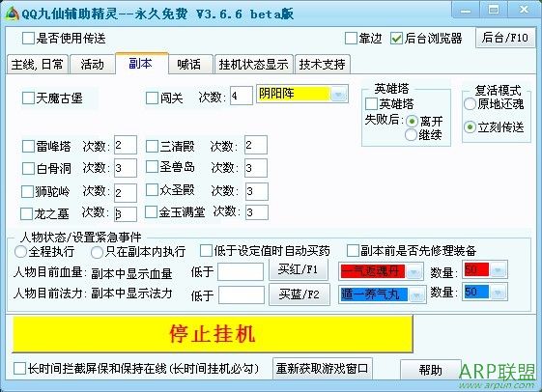The image size is (542, 392).
Task: Enable the 是否使用传送 checkbox
Action: click(x=28, y=38)
